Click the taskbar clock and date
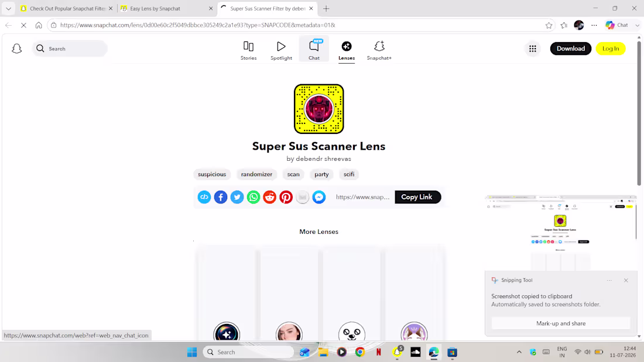 [x=623, y=352]
